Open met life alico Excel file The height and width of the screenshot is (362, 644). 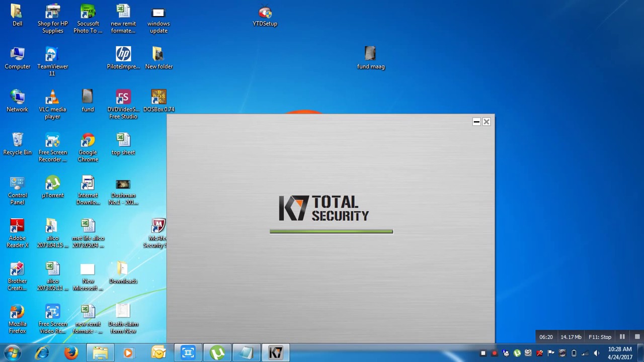click(x=88, y=234)
